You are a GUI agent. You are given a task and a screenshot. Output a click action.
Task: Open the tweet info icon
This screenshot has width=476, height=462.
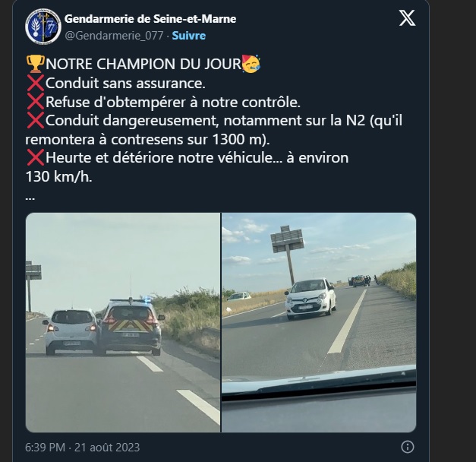tap(408, 446)
